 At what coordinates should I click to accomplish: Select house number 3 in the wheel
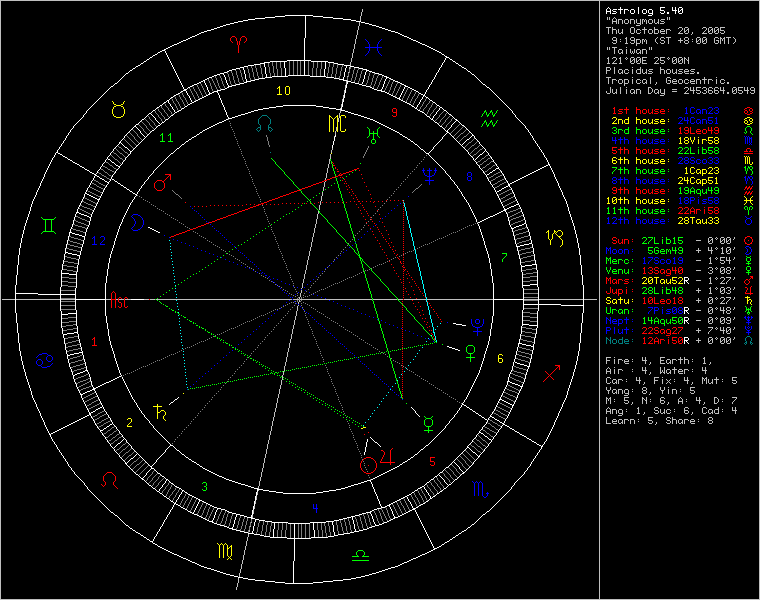point(205,487)
